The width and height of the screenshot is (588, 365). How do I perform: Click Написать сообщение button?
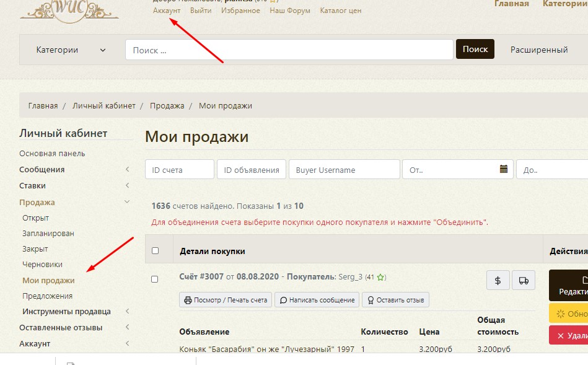tap(317, 300)
